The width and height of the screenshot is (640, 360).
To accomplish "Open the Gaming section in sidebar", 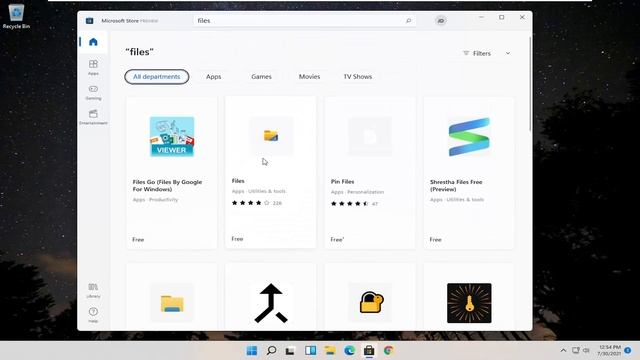I will (93, 92).
